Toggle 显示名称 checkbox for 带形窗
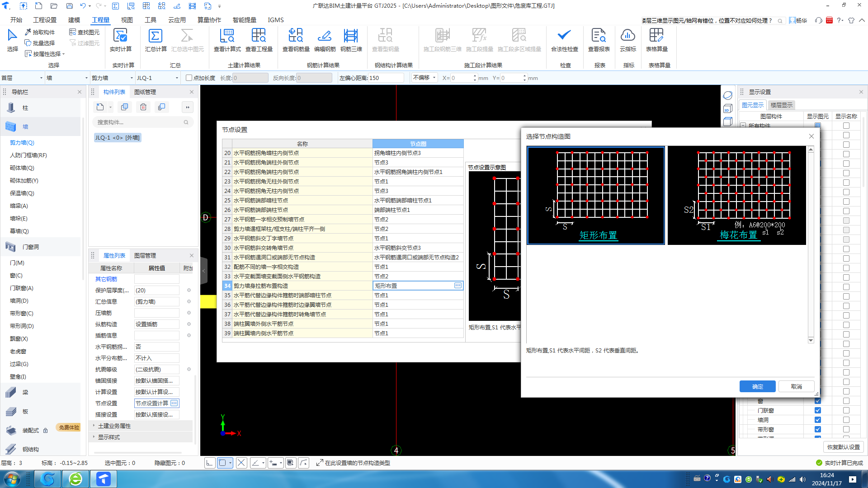The height and width of the screenshot is (488, 868). click(846, 429)
